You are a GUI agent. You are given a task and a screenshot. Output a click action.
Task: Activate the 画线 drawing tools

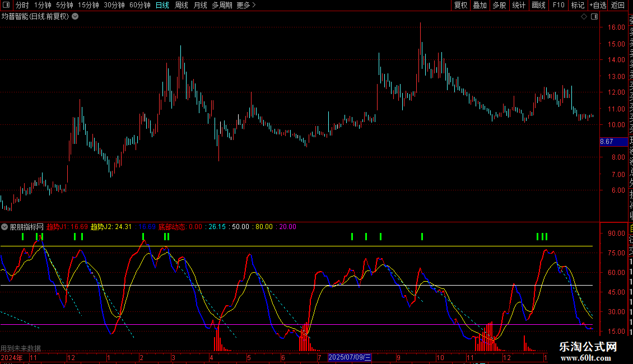tap(538, 5)
